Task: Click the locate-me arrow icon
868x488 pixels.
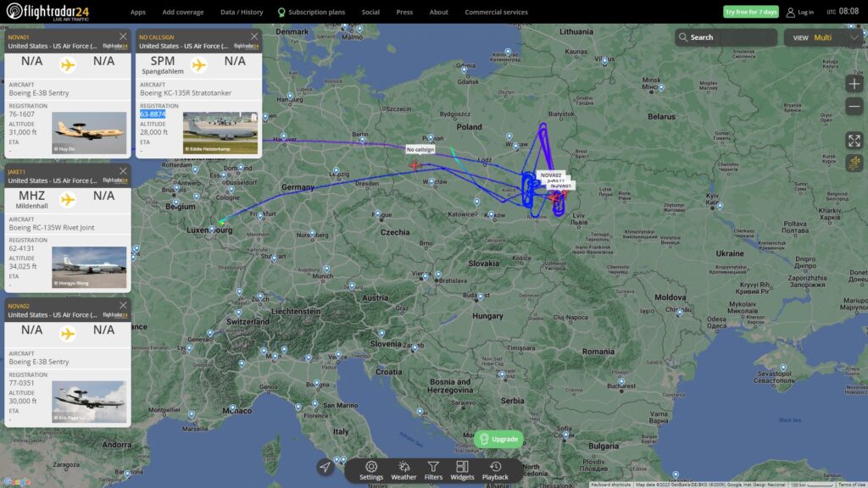Action: (x=325, y=467)
